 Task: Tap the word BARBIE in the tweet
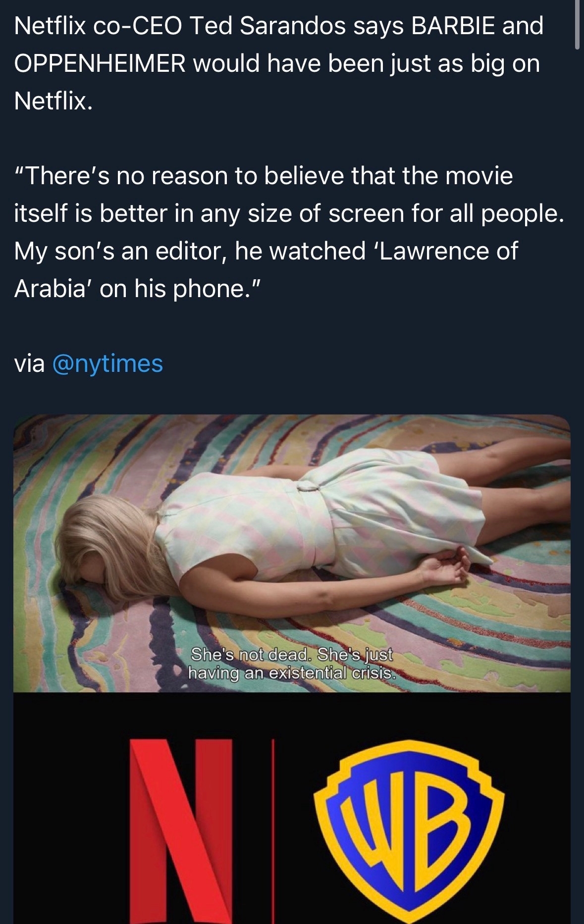coord(453,26)
